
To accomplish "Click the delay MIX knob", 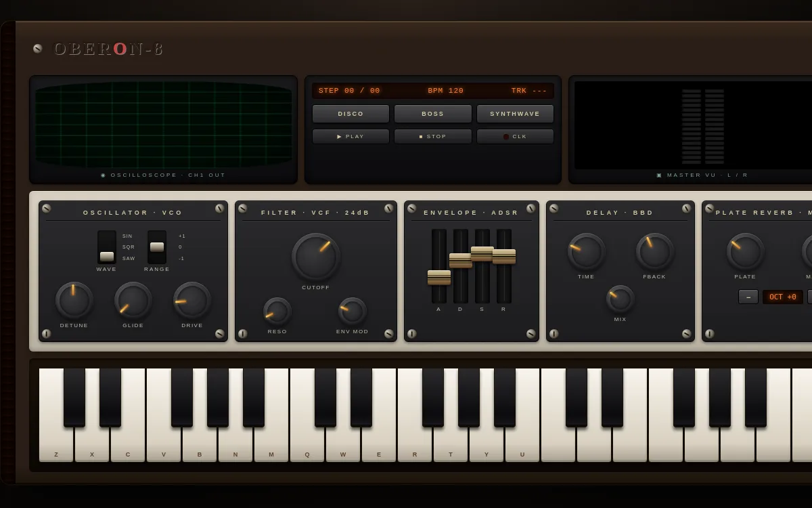I will pyautogui.click(x=621, y=299).
